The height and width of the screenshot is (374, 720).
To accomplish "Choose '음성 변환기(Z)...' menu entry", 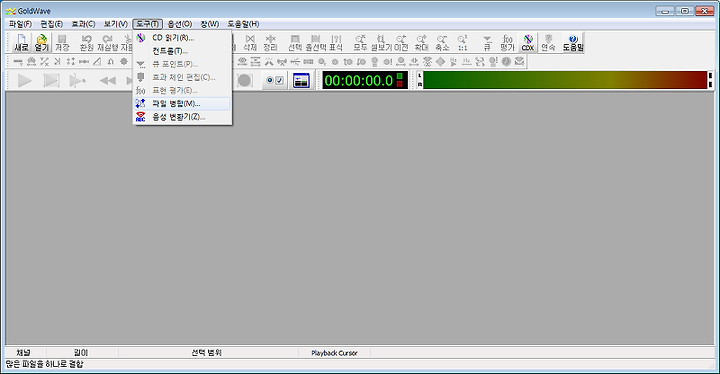I will click(182, 117).
